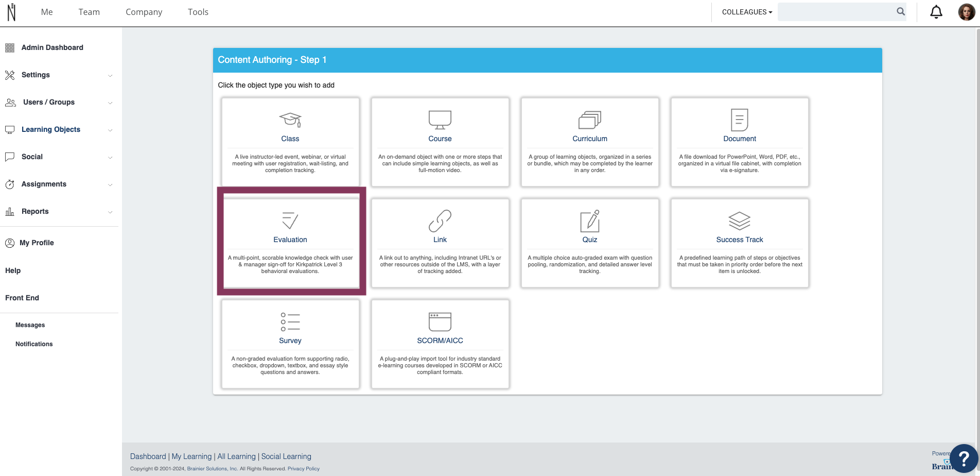Go to Front End
Image resolution: width=980 pixels, height=476 pixels.
coord(22,298)
